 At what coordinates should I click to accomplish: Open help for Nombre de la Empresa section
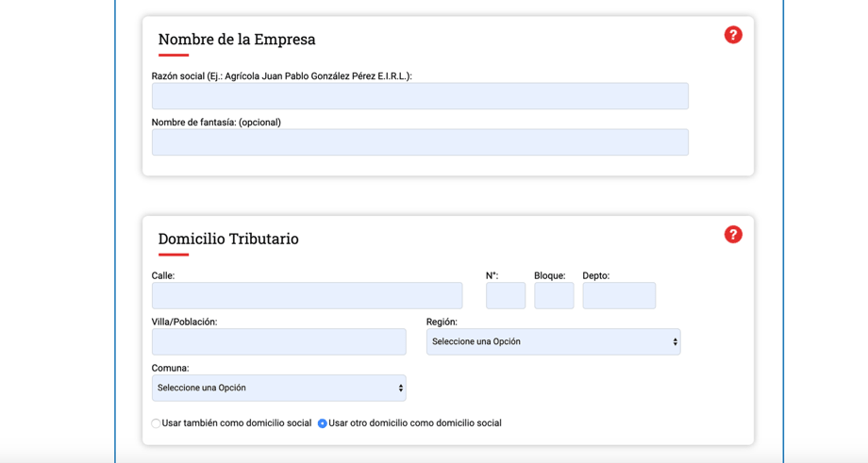coord(733,35)
